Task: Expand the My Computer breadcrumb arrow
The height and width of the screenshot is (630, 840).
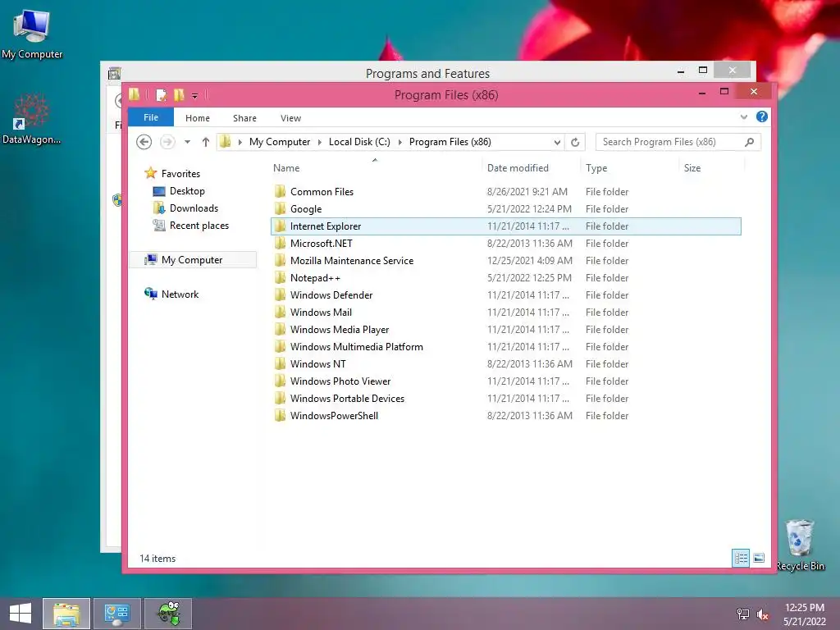Action: (320, 142)
